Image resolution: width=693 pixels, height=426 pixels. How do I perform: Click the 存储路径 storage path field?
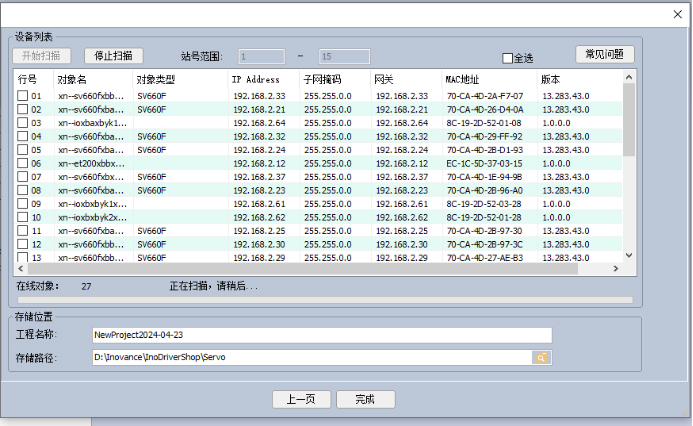[x=310, y=357]
